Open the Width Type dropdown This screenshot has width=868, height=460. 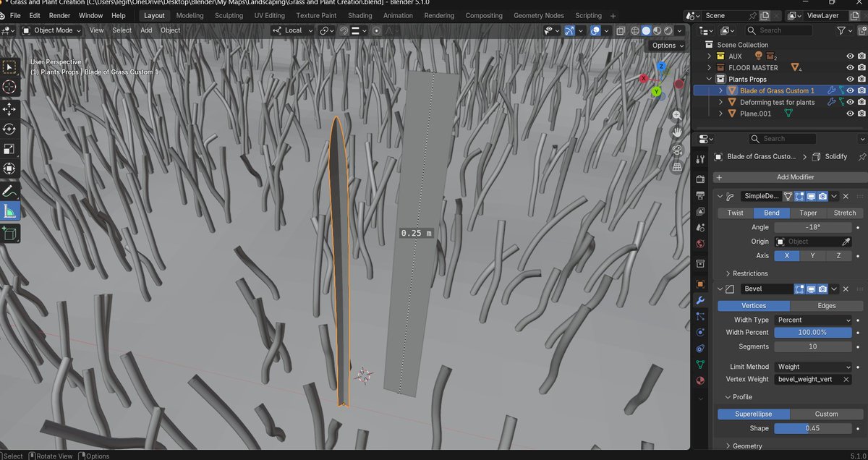tap(814, 320)
